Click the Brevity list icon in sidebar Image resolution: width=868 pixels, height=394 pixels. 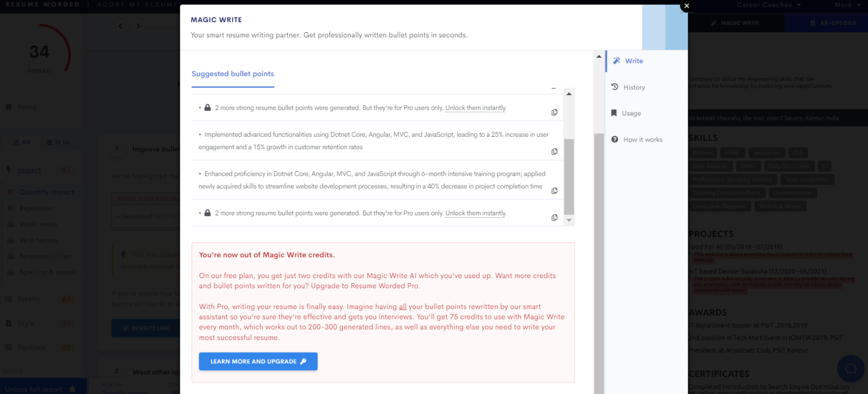pyautogui.click(x=8, y=298)
